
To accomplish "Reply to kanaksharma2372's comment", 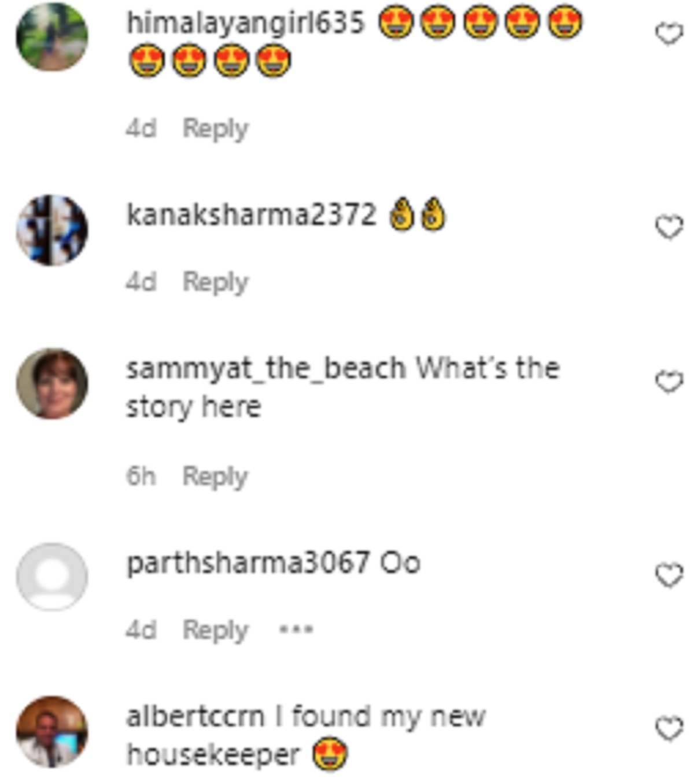I will pos(215,282).
